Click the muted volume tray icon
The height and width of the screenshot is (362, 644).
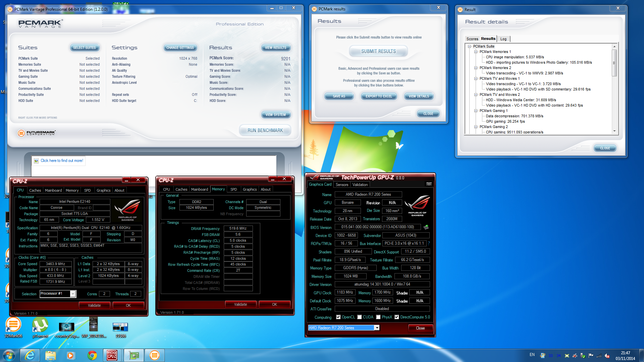coord(607,356)
